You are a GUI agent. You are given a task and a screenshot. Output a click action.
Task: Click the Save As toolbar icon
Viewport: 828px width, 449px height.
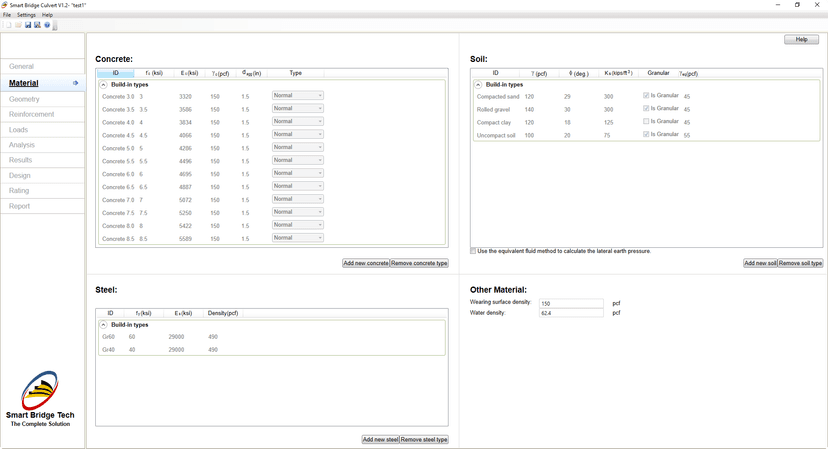(38, 25)
